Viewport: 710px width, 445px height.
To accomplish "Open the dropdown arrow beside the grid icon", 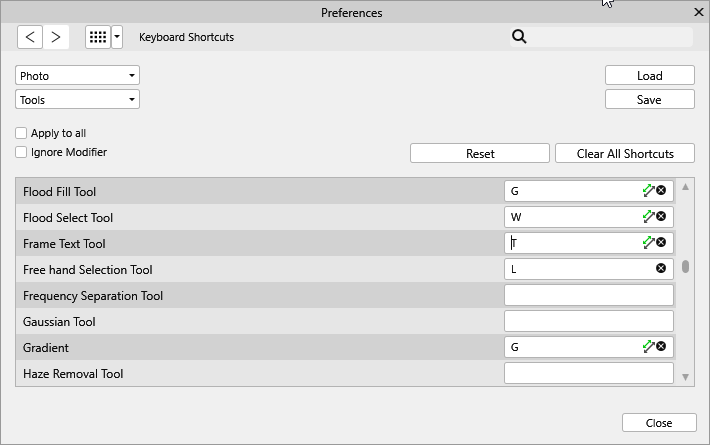I will click(117, 37).
